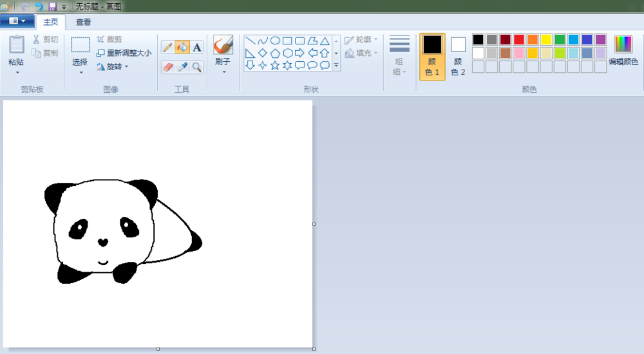The width and height of the screenshot is (644, 354).
Task: Expand the Paste dropdown arrow
Action: click(17, 73)
